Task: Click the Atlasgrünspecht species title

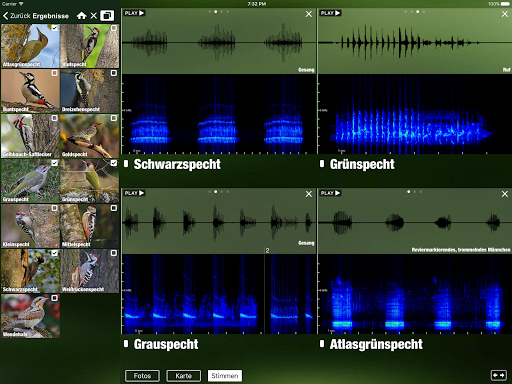Action: 376,344
